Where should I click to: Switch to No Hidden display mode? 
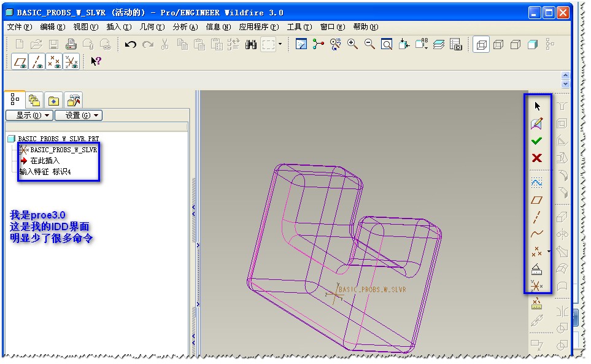(516, 44)
